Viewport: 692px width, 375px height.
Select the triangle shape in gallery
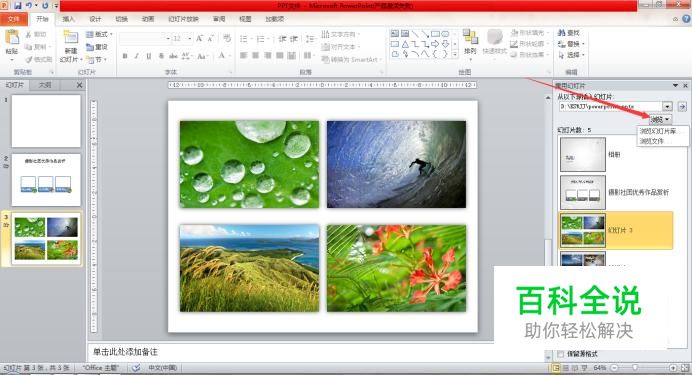point(405,44)
